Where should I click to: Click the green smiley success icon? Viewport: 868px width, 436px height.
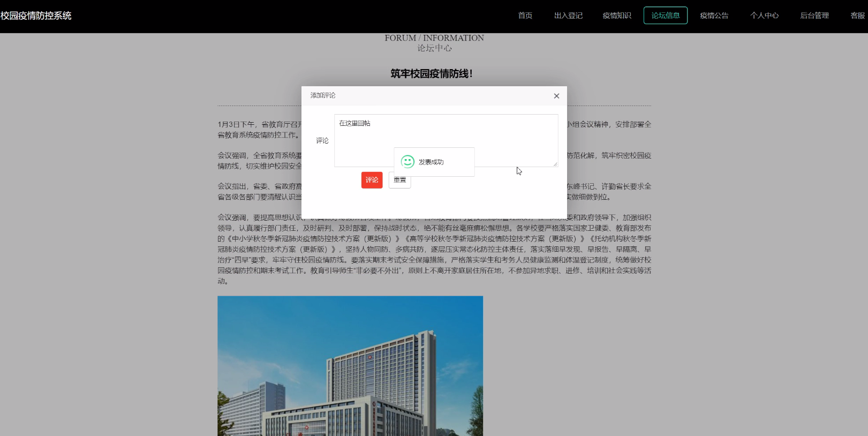coord(407,162)
